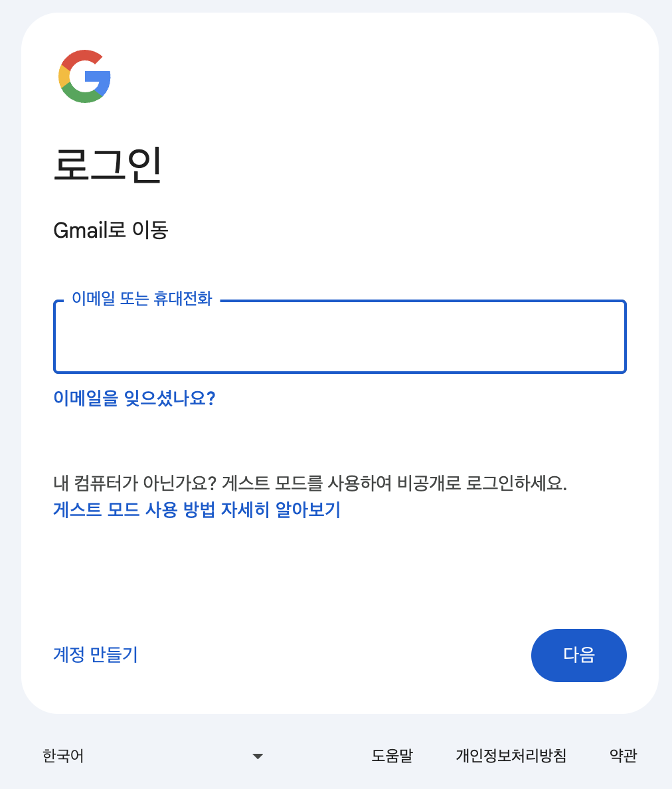672x789 pixels.
Task: Click the Gmail로 이동 subtitle text
Action: pyautogui.click(x=111, y=230)
